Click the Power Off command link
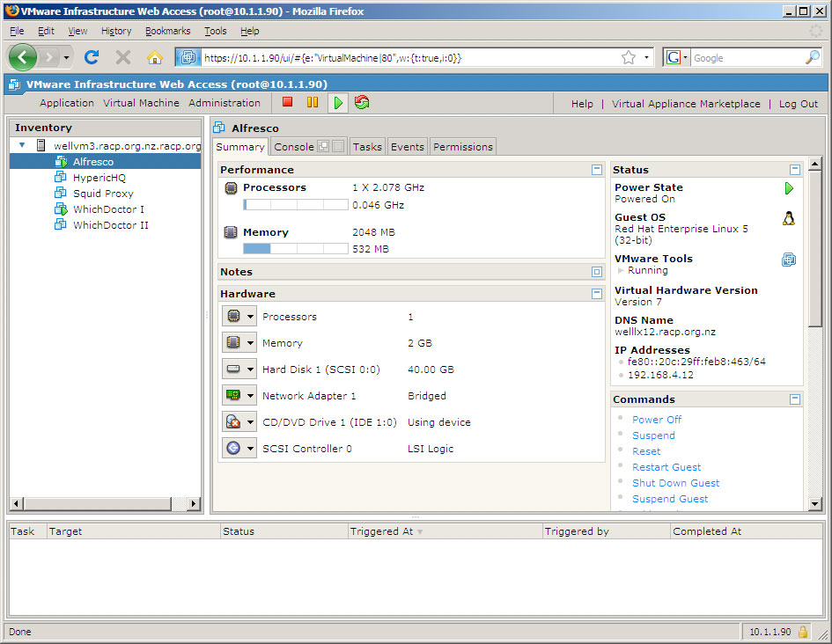The height and width of the screenshot is (644, 832). click(x=657, y=420)
